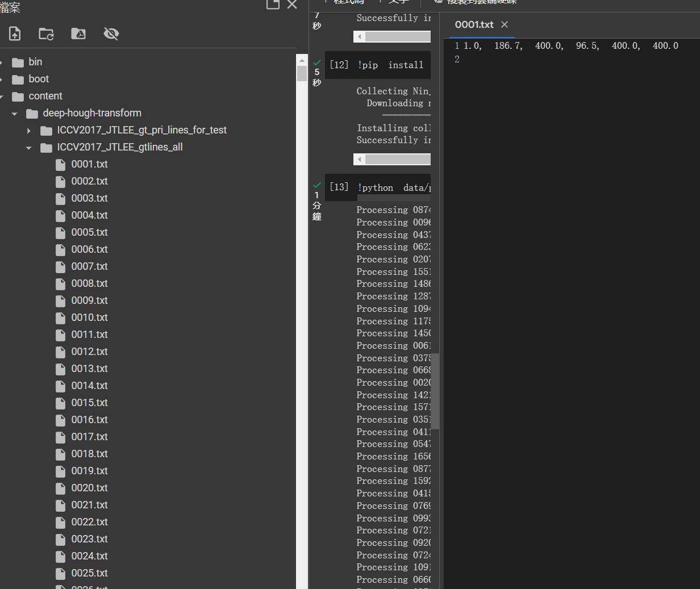This screenshot has height=589, width=700.
Task: Expand ICCV2017_JTLEE_gt_pri_lines_for_test folder
Action: (x=28, y=130)
